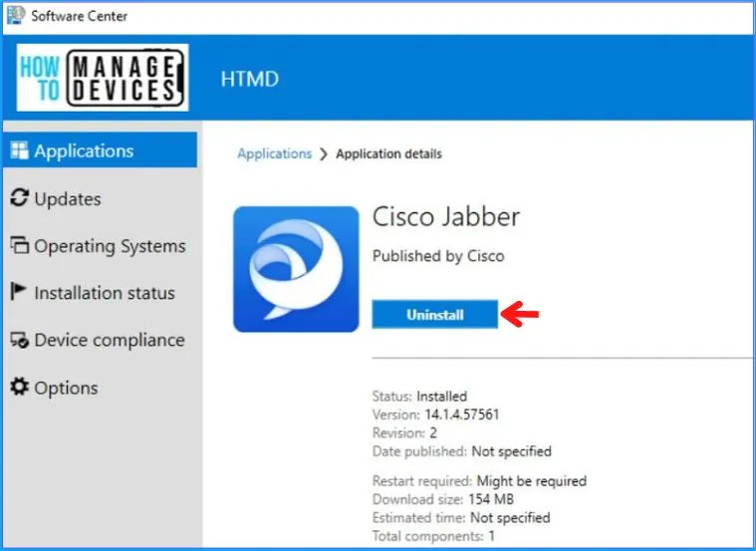756x551 pixels.
Task: Return via the Applications breadcrumb link
Action: pos(274,153)
